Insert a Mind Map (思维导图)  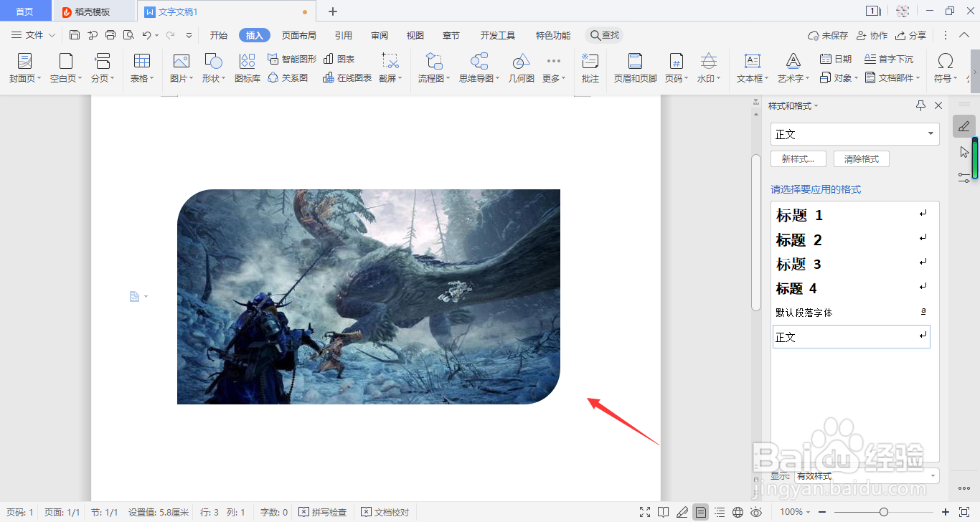coord(480,68)
